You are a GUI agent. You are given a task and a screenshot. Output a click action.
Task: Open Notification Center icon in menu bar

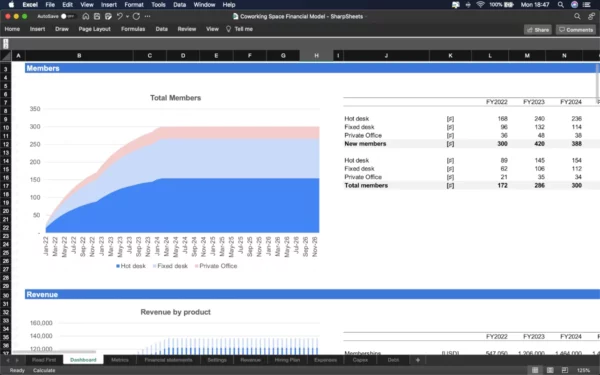pyautogui.click(x=586, y=5)
